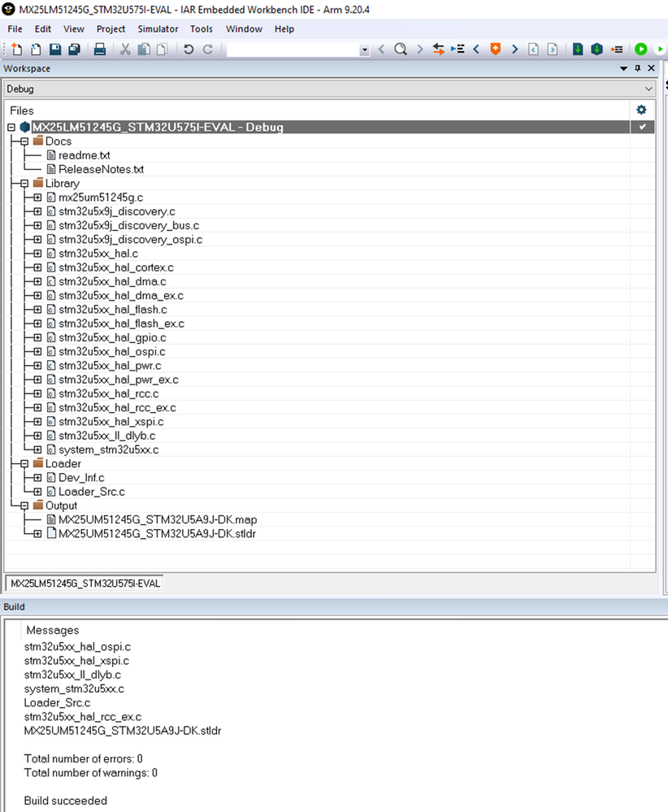Click the Redo arrow icon

click(208, 50)
